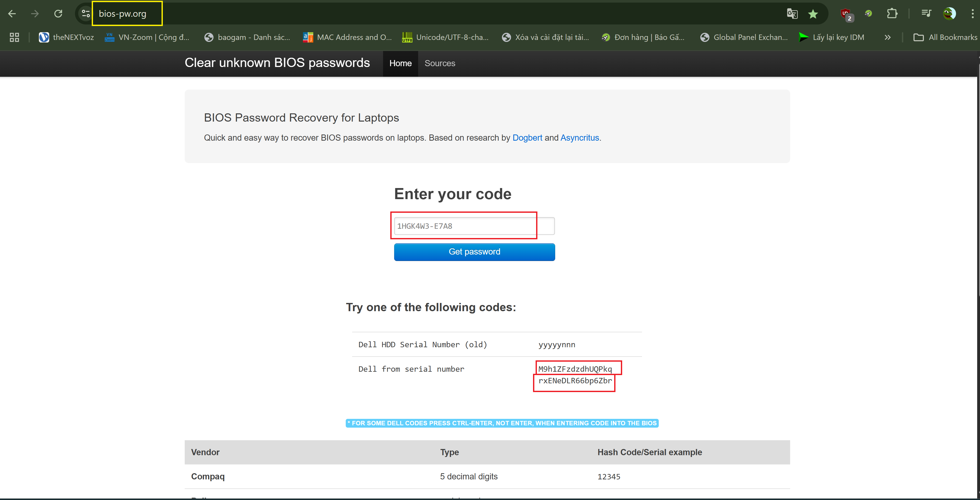
Task: Click the browser back arrow
Action: click(12, 14)
